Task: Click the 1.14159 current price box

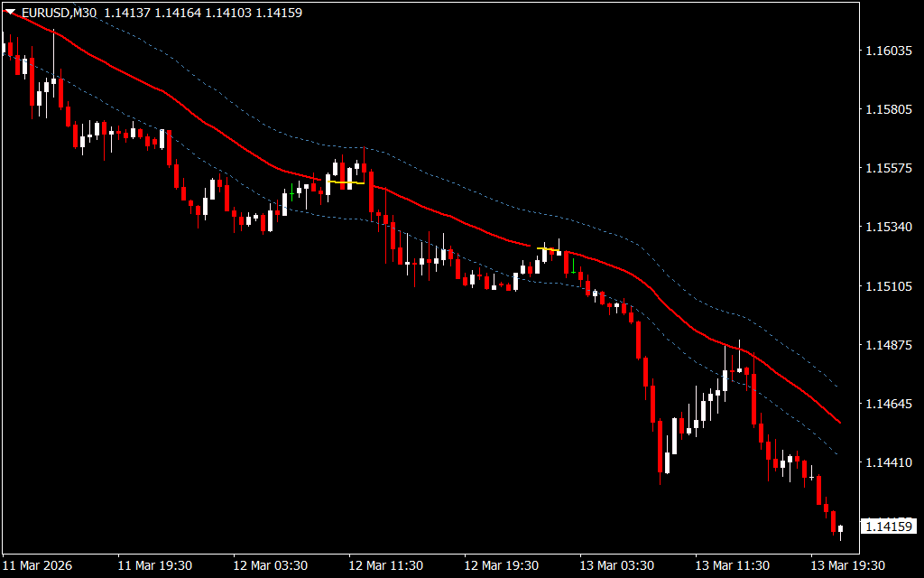Action: [888, 526]
